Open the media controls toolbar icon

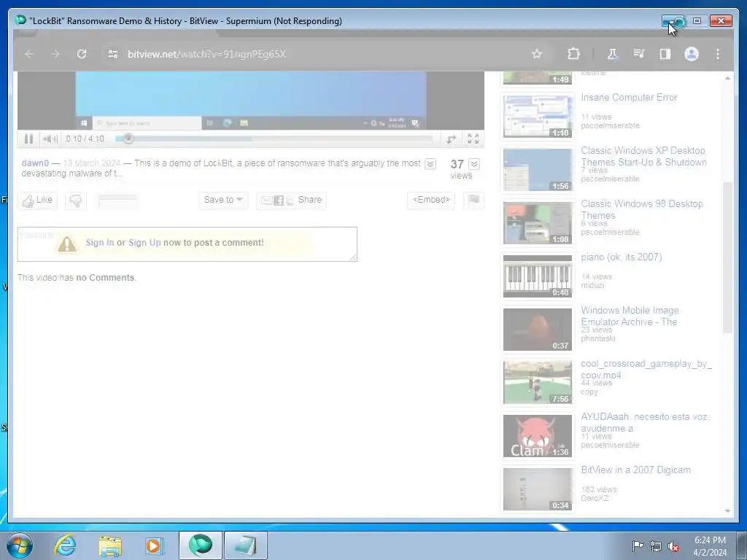(x=639, y=54)
